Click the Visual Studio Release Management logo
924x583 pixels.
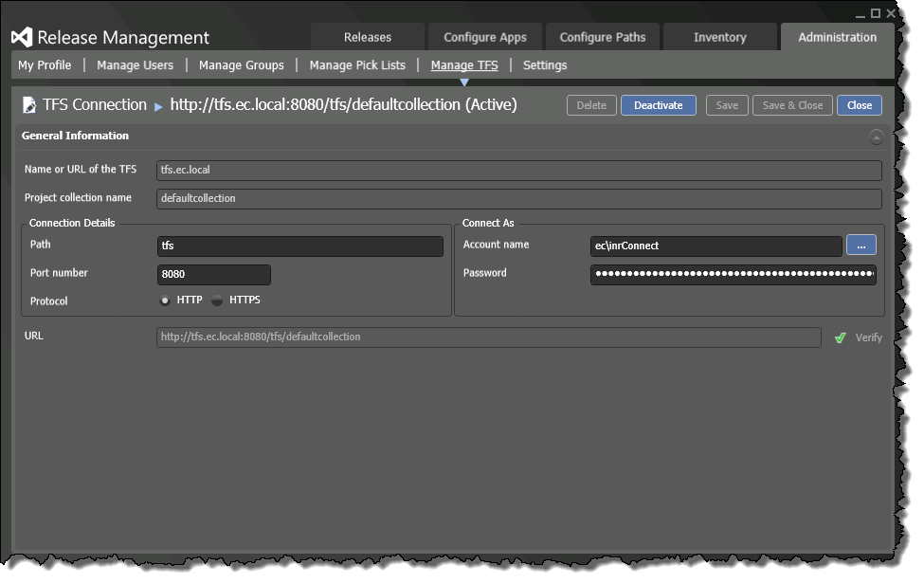tap(22, 38)
